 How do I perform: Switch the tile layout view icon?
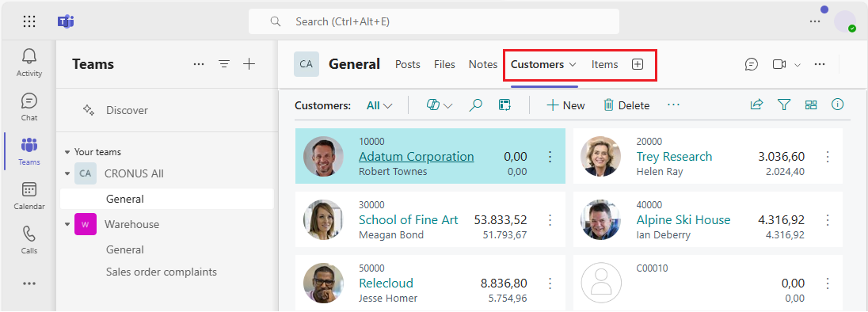[x=811, y=105]
